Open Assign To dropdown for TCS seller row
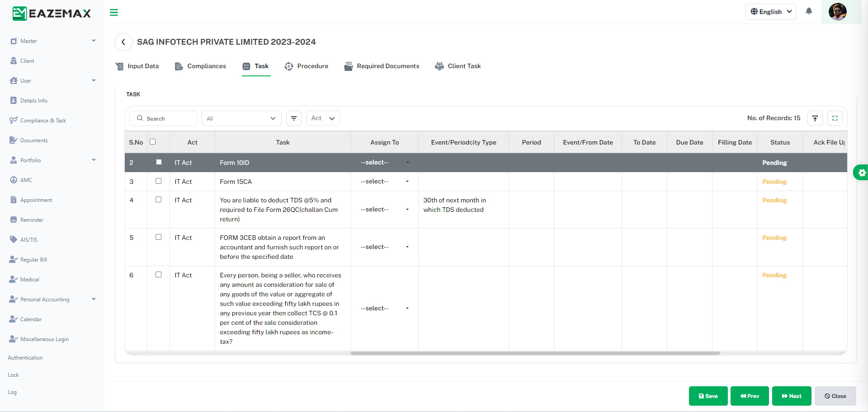 click(384, 309)
